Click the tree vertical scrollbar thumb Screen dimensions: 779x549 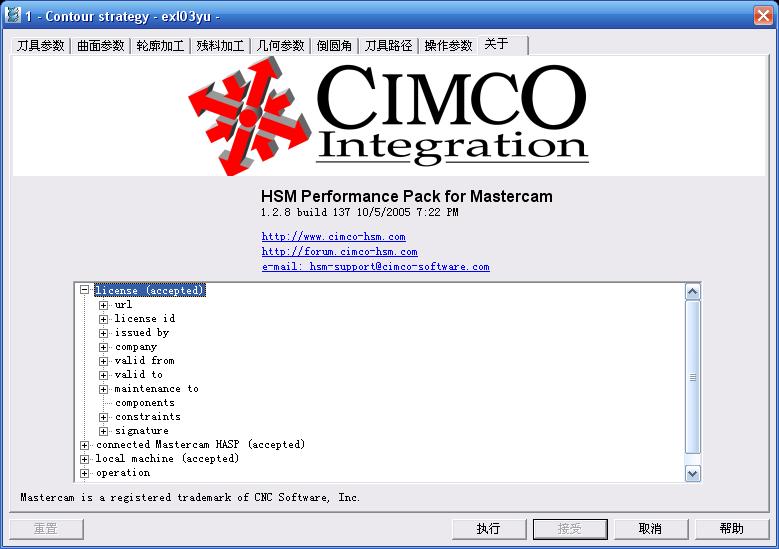point(693,377)
